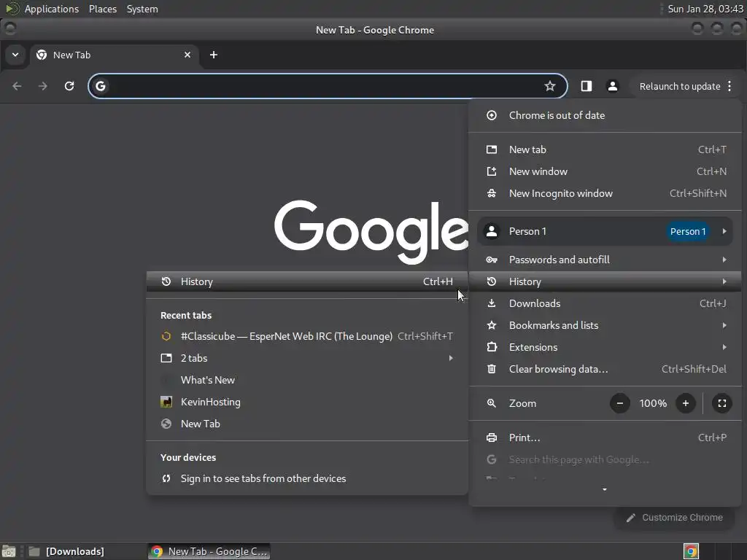Click the forward navigation arrow

pyautogui.click(x=43, y=86)
